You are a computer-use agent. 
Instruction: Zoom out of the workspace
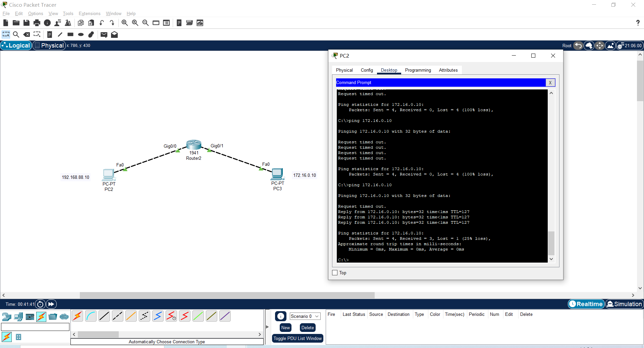tap(146, 23)
